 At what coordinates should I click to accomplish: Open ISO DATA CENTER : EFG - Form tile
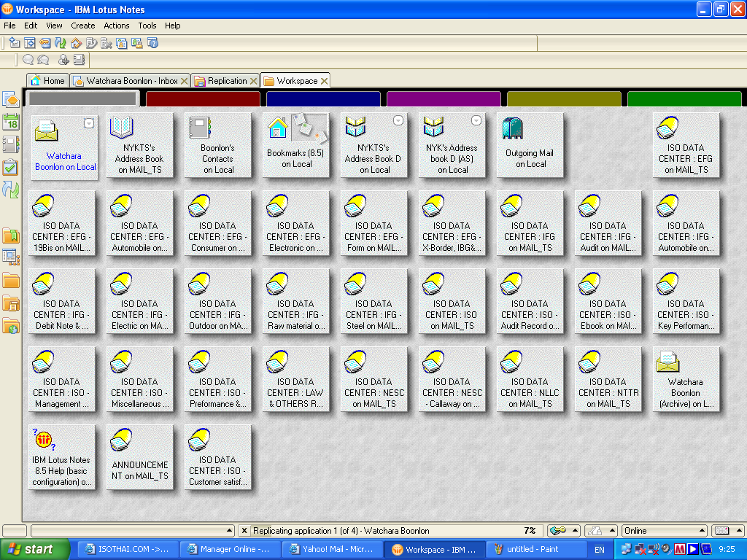(x=374, y=223)
